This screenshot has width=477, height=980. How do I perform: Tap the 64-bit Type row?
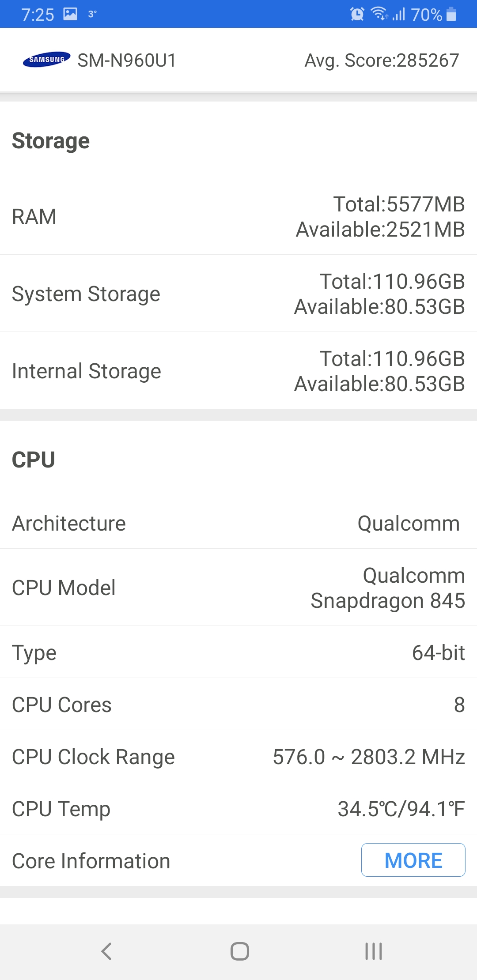[238, 652]
